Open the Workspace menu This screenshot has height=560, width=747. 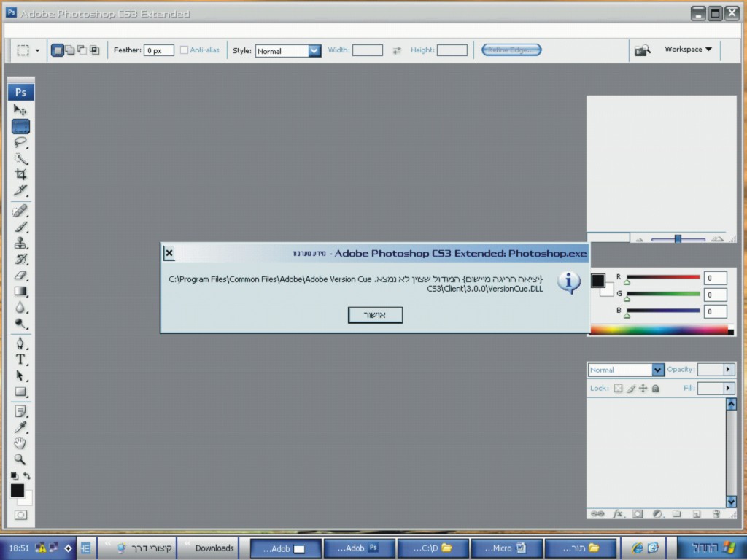688,50
